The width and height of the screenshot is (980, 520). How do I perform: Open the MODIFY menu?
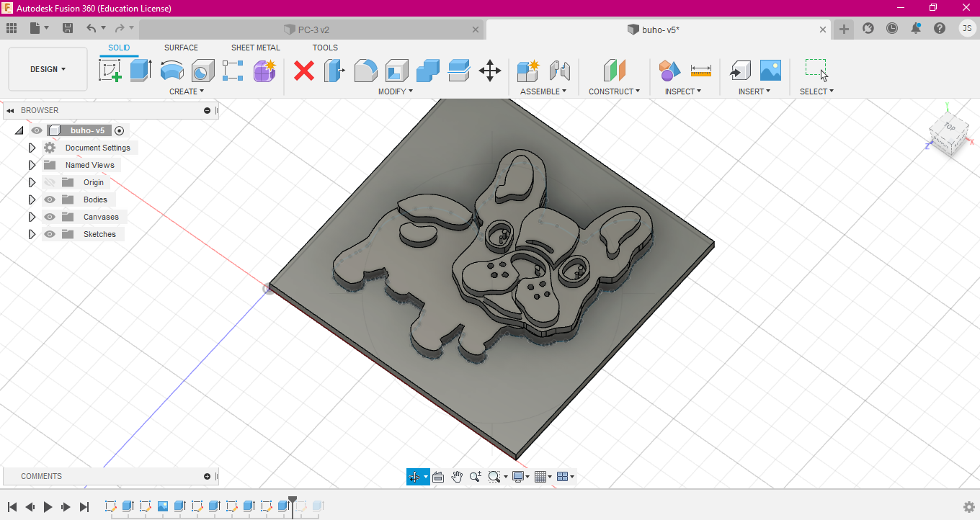pos(396,91)
